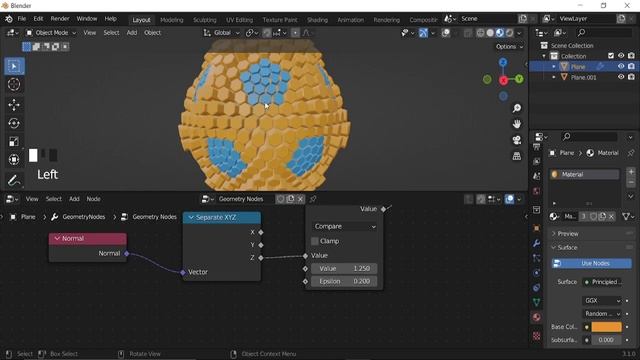This screenshot has width=640, height=360.
Task: Click the red X axis gizmo
Action: pyautogui.click(x=503, y=80)
